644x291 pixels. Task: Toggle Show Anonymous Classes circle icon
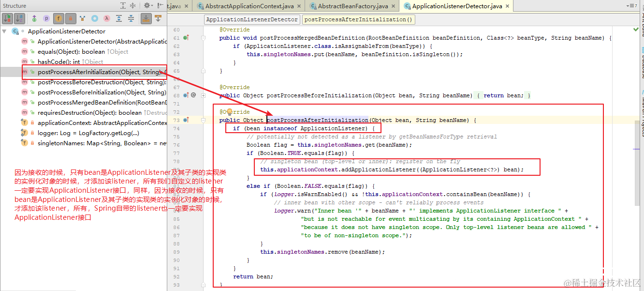[95, 18]
